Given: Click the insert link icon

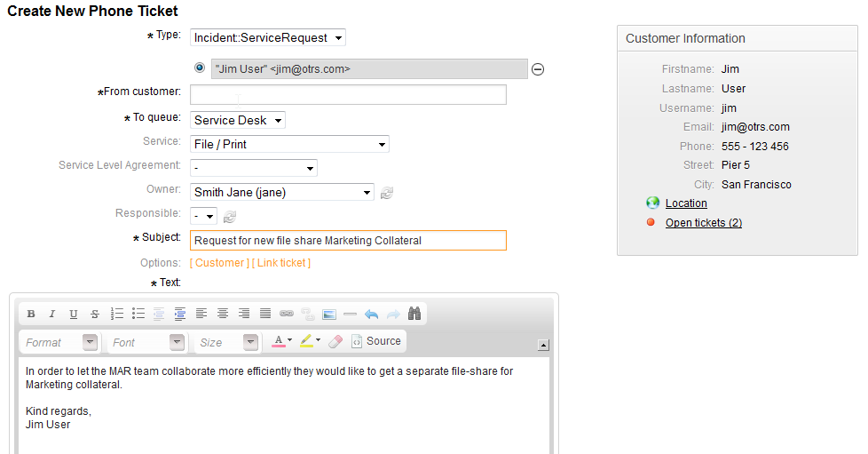Looking at the screenshot, I should (x=287, y=314).
